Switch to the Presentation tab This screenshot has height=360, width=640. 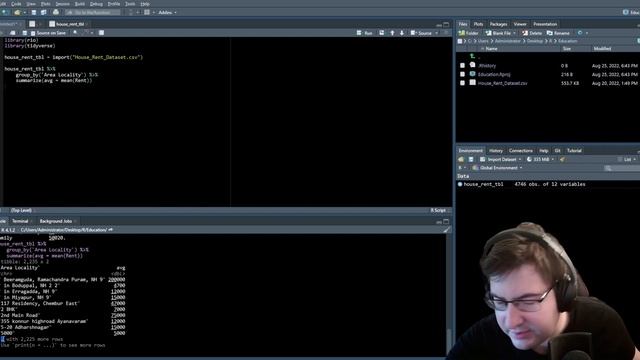coord(545,24)
